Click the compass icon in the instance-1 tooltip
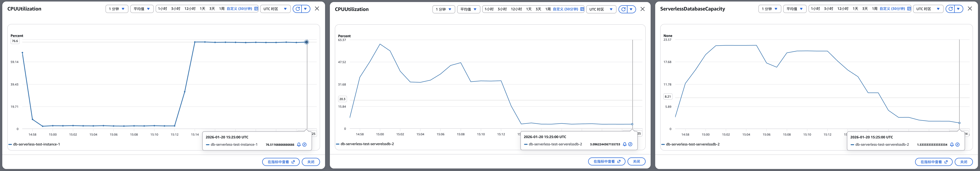The width and height of the screenshot is (980, 171). click(304, 144)
